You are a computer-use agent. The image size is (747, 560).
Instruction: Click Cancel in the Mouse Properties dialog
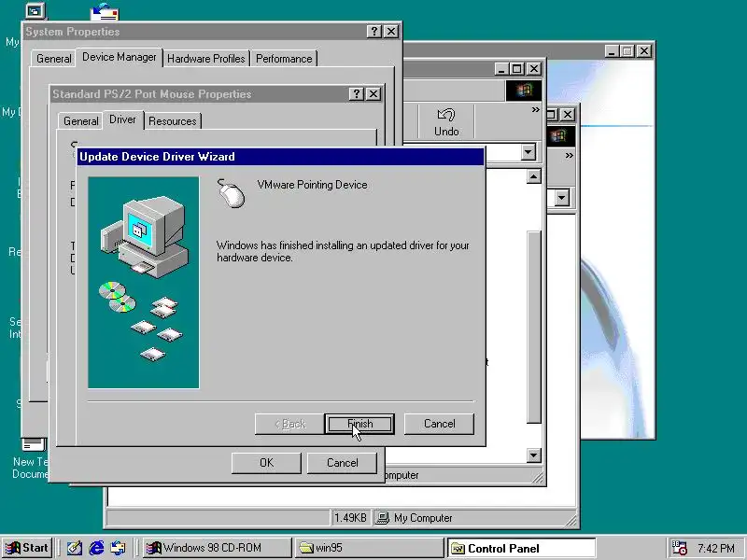[342, 463]
